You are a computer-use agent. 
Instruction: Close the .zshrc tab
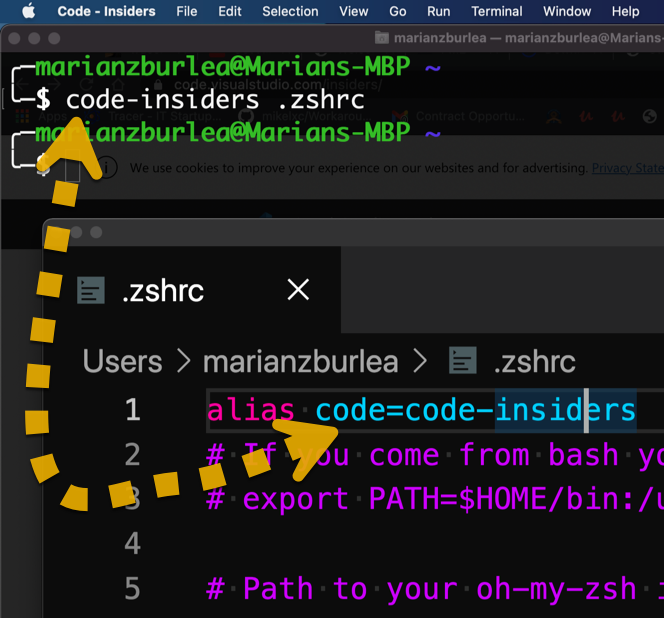(298, 290)
